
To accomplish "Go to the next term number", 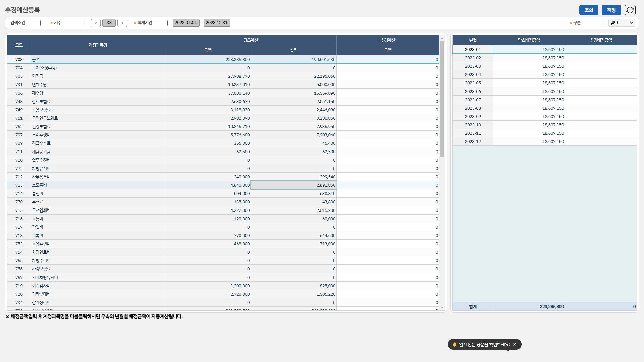I will point(122,23).
